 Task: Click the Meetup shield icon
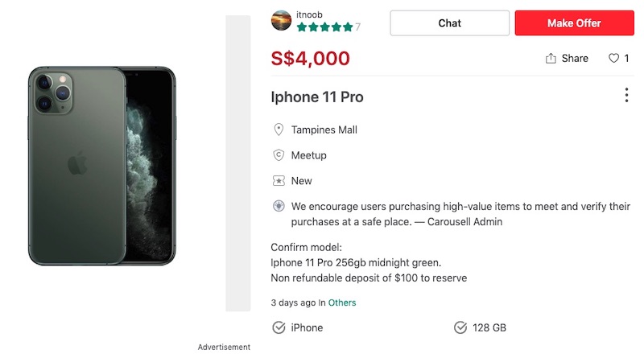[x=279, y=155]
